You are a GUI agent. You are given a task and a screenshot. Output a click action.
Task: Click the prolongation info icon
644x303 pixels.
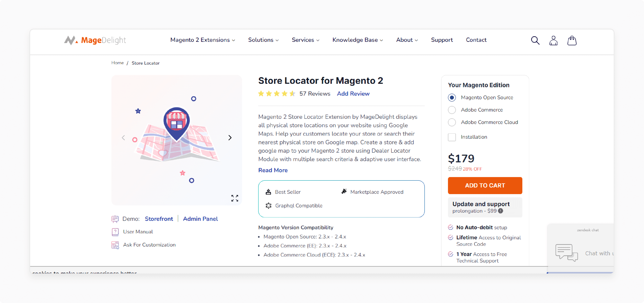pos(500,211)
